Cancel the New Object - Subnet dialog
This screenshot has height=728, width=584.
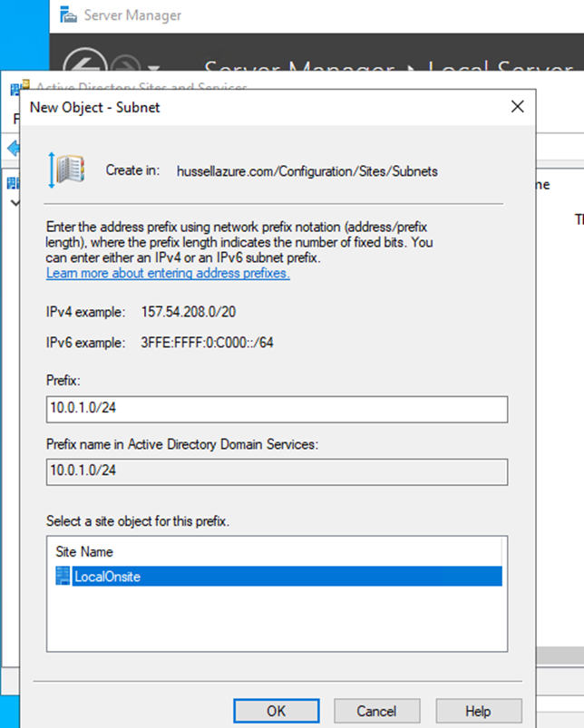coord(376,711)
